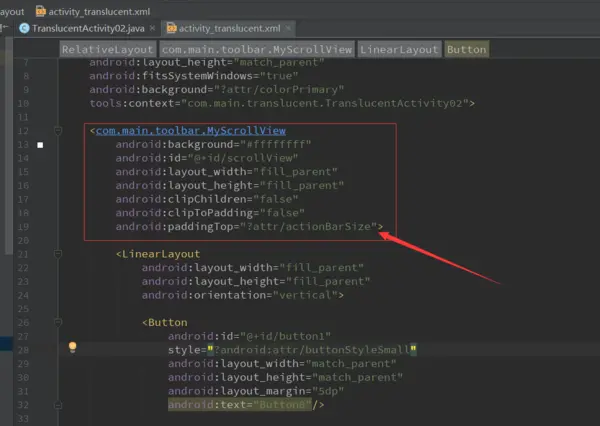
Task: Select the Button breadcrumb
Action: coord(466,49)
